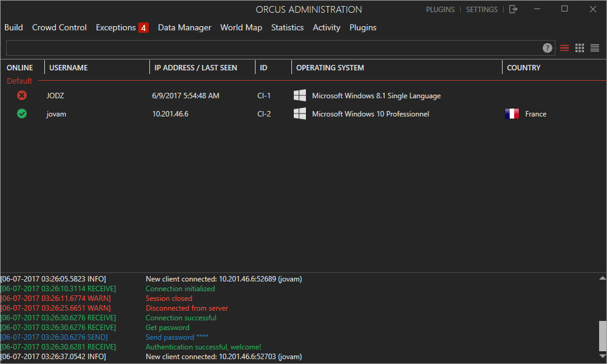607x364 pixels.
Task: Switch to the grid tile view icon
Action: coord(580,48)
